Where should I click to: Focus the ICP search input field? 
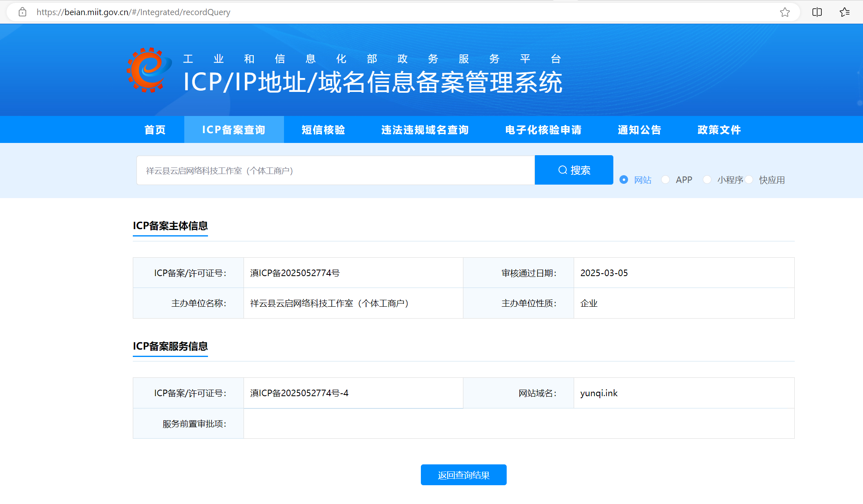point(335,170)
